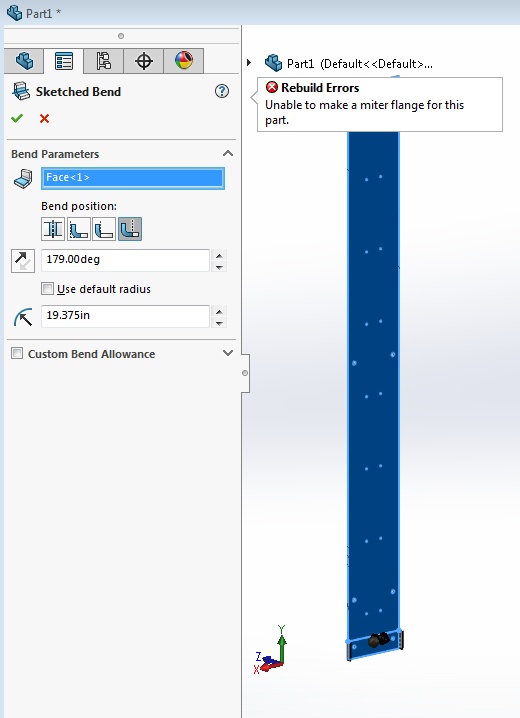Image resolution: width=520 pixels, height=718 pixels.
Task: Enable Use default radius checkbox
Action: click(47, 289)
